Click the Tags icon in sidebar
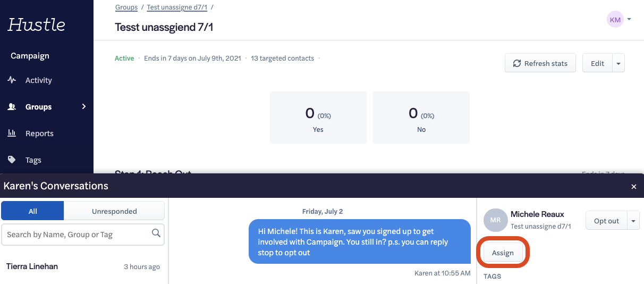This screenshot has height=284, width=644. 12,160
